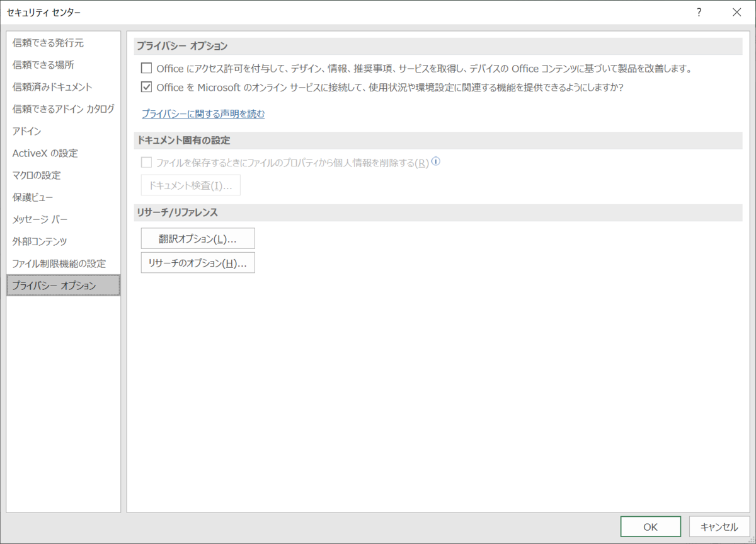Select アドイン category in sidebar
Viewport: 756px width, 544px height.
(x=63, y=131)
